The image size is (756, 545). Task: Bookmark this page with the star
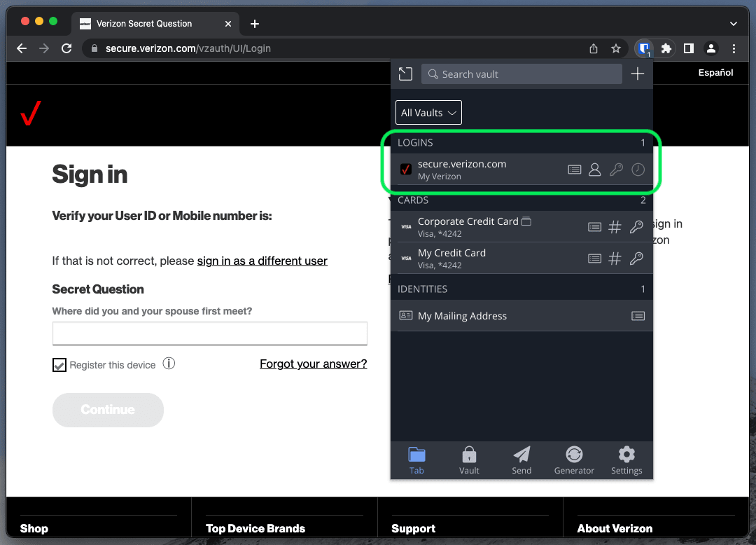pos(616,48)
